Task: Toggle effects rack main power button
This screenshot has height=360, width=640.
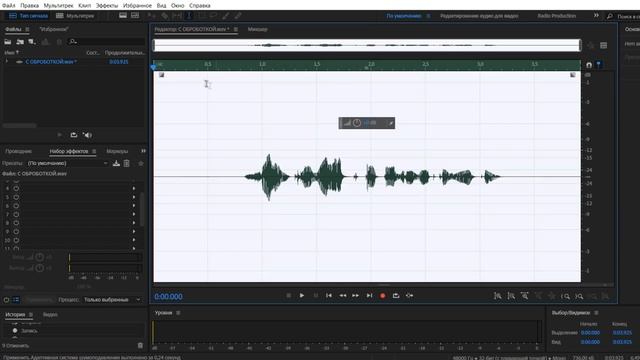Action: tap(6, 300)
